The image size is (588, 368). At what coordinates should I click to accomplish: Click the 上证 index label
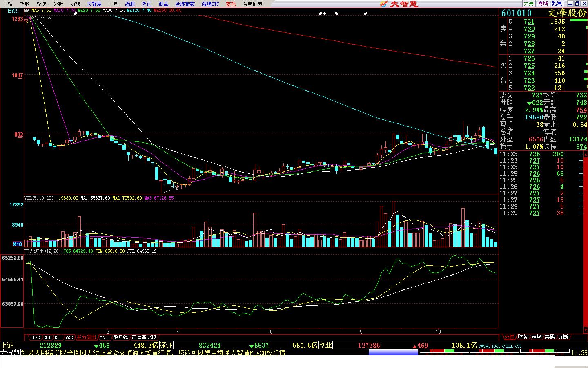[x=7, y=345]
